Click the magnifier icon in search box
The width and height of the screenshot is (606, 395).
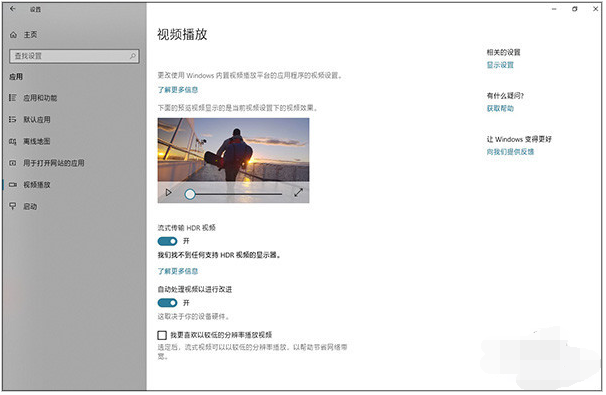133,56
